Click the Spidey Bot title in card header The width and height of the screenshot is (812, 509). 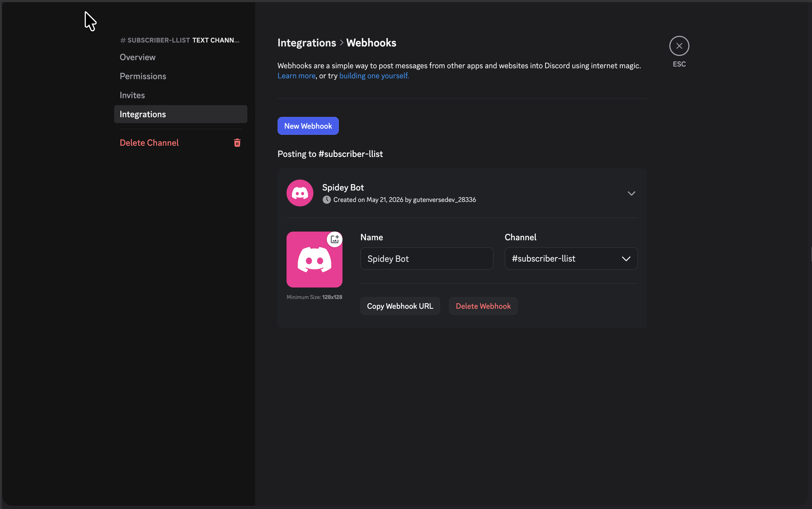(343, 187)
